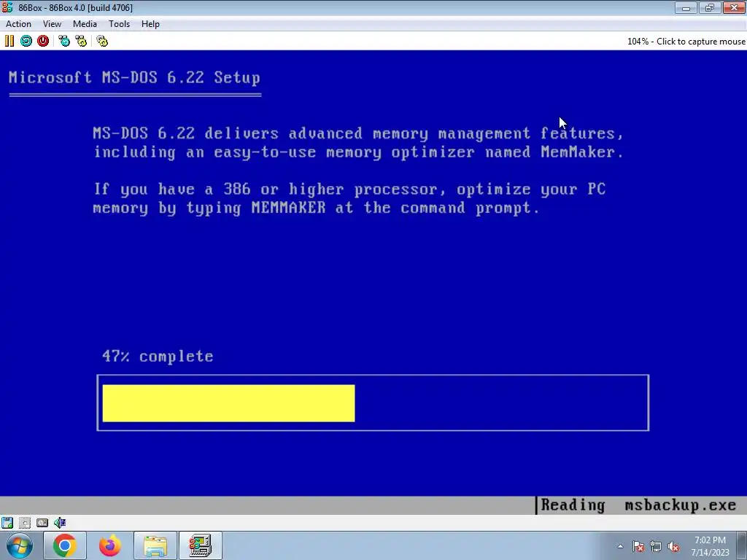
Task: Open settings via the gear toolbar icon
Action: (x=102, y=41)
